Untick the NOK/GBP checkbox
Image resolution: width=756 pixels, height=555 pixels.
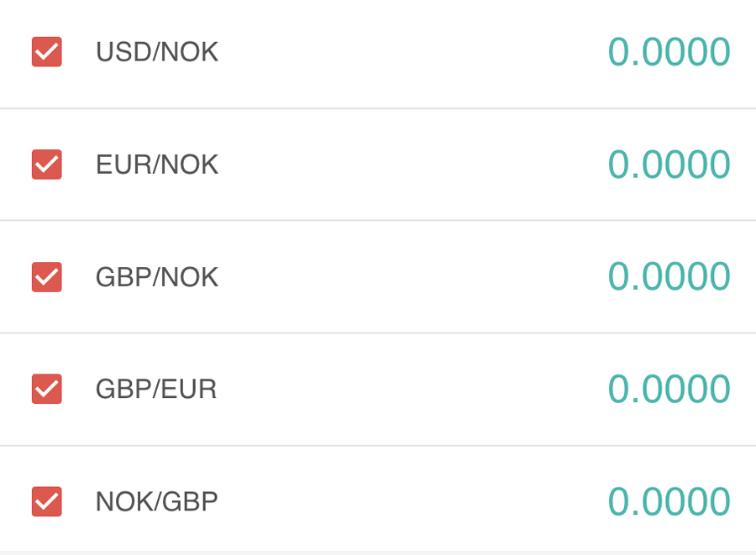click(x=46, y=501)
